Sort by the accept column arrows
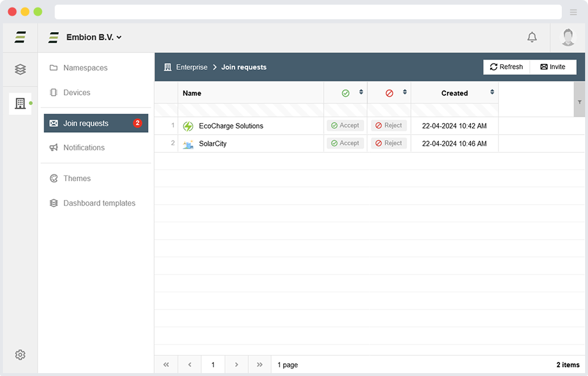The width and height of the screenshot is (588, 376). coord(361,92)
